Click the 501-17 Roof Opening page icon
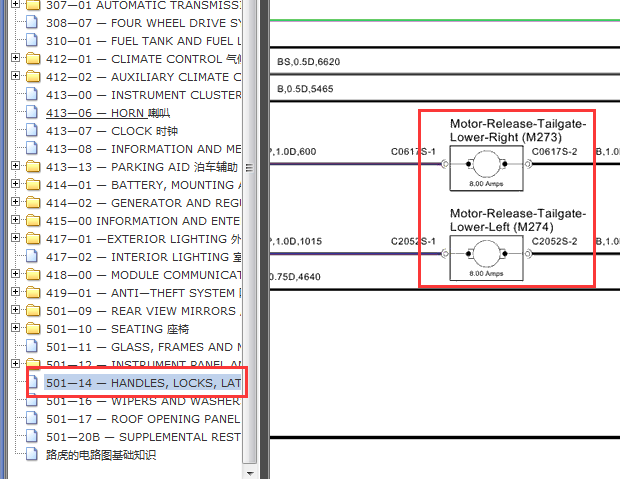The width and height of the screenshot is (620, 479). click(x=32, y=418)
